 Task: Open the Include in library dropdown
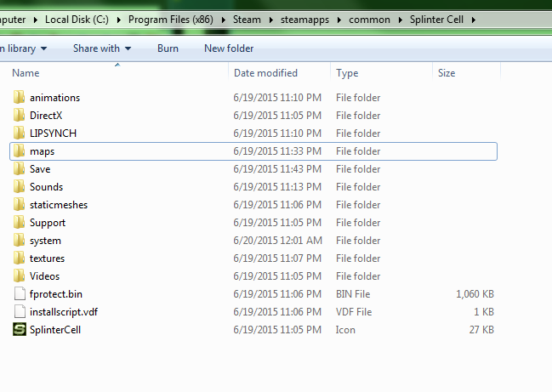23,48
